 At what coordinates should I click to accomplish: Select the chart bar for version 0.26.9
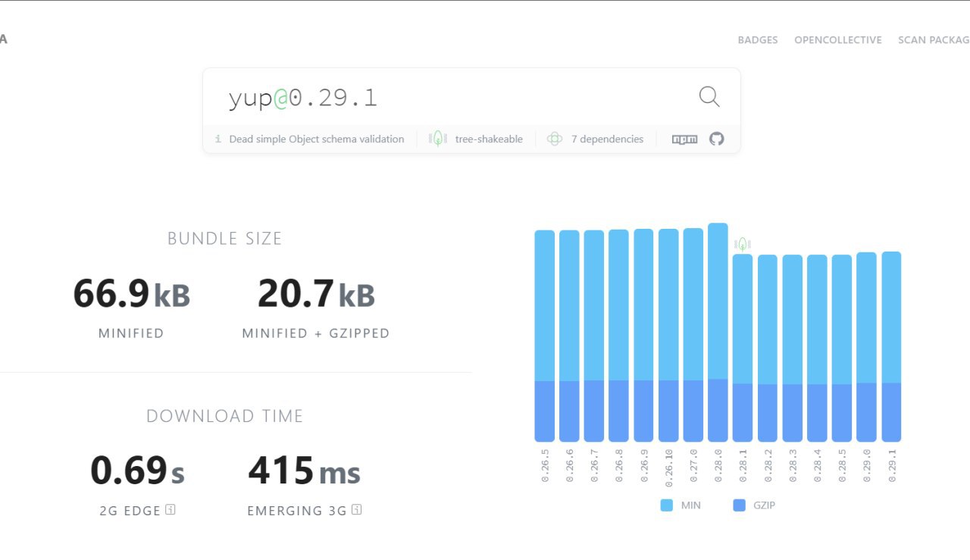pos(643,335)
